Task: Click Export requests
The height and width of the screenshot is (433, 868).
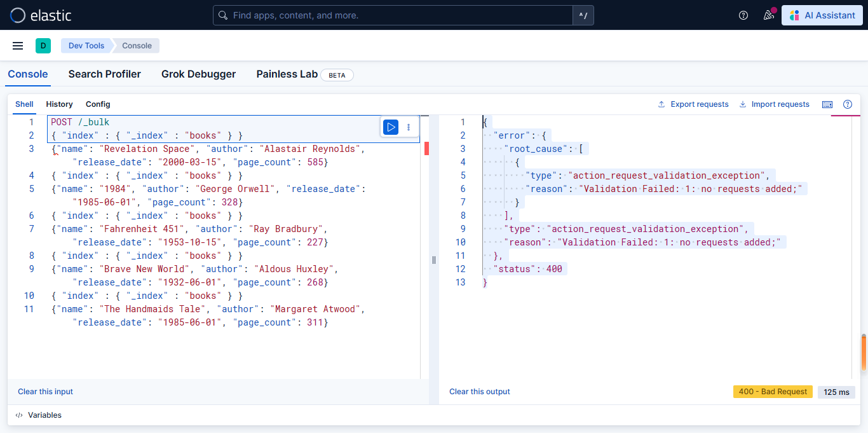Action: pyautogui.click(x=693, y=104)
